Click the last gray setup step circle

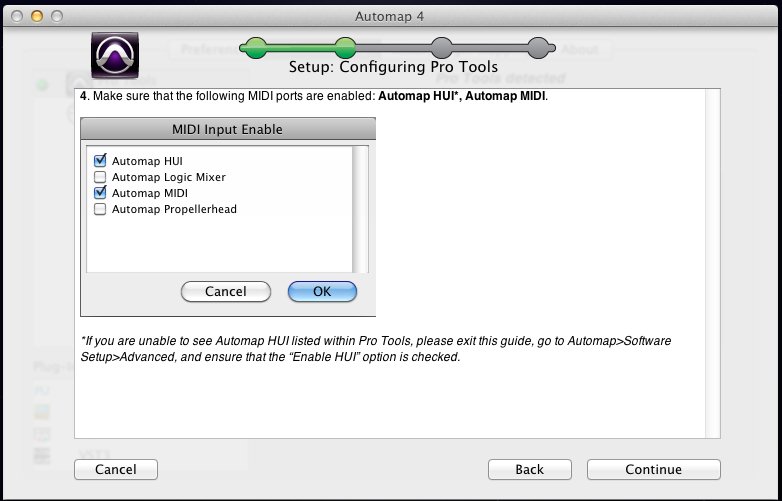(x=538, y=47)
